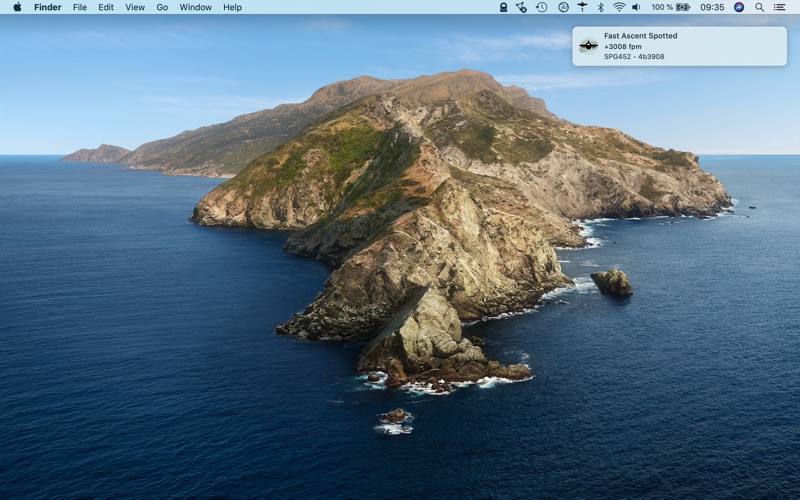The width and height of the screenshot is (800, 500).
Task: Open the Window menu
Action: point(195,7)
